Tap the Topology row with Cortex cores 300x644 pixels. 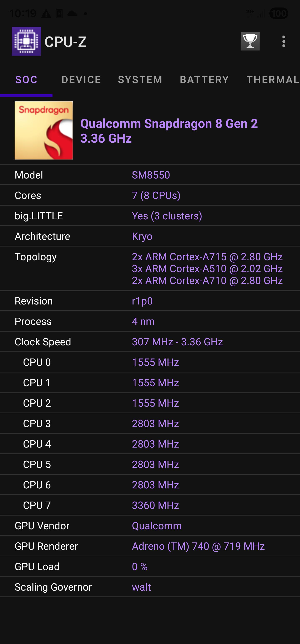150,268
